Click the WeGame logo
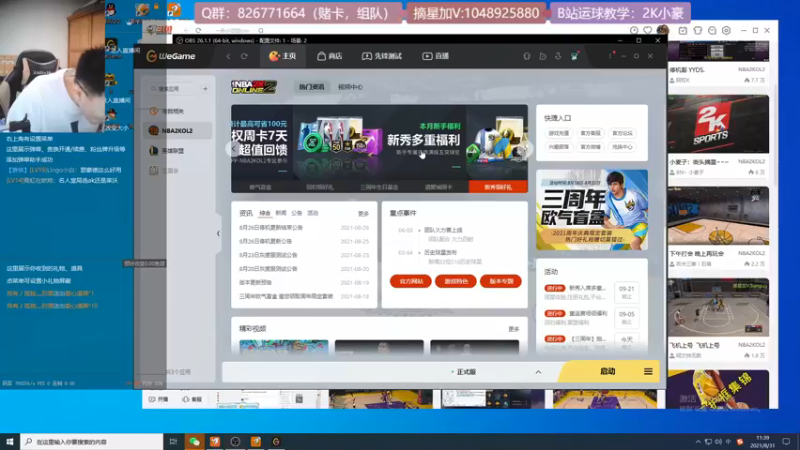800x450 pixels. tap(170, 56)
